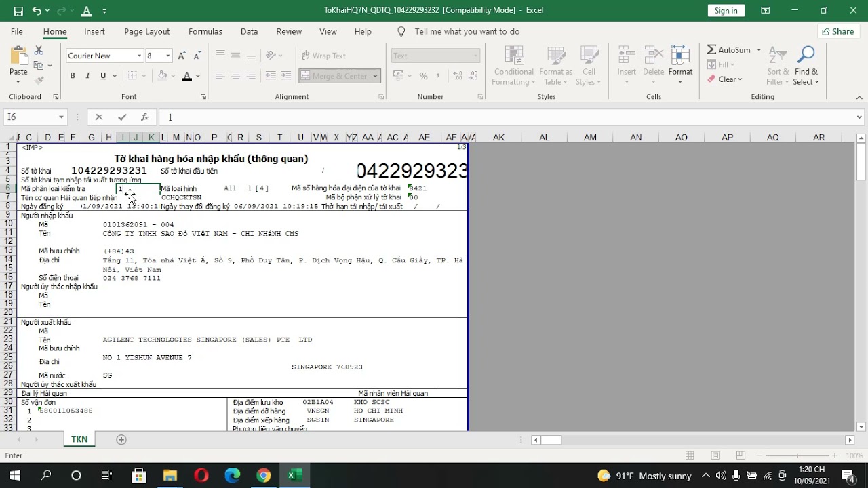Apply the fill color bucket in the Font group
Image resolution: width=868 pixels, height=488 pixels.
tap(162, 76)
